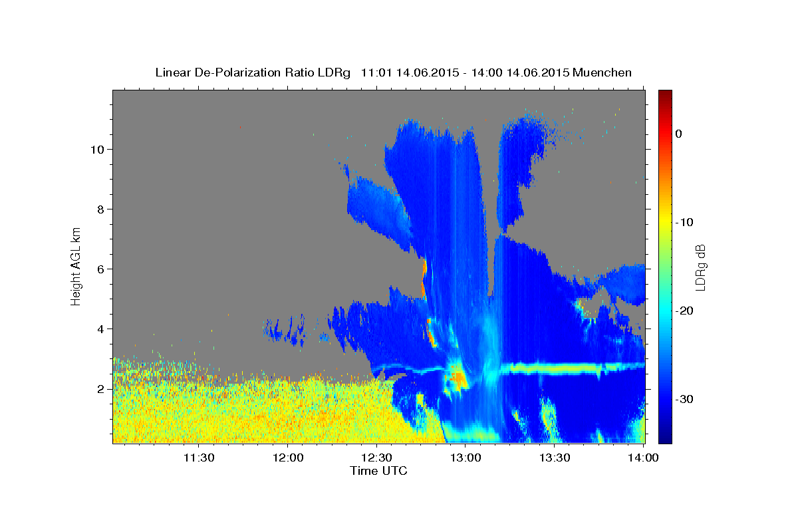Image resolution: width=798 pixels, height=532 pixels.
Task: Click the plot title 'Linear De-Polarization Ratio LDRg'
Action: (x=252, y=72)
